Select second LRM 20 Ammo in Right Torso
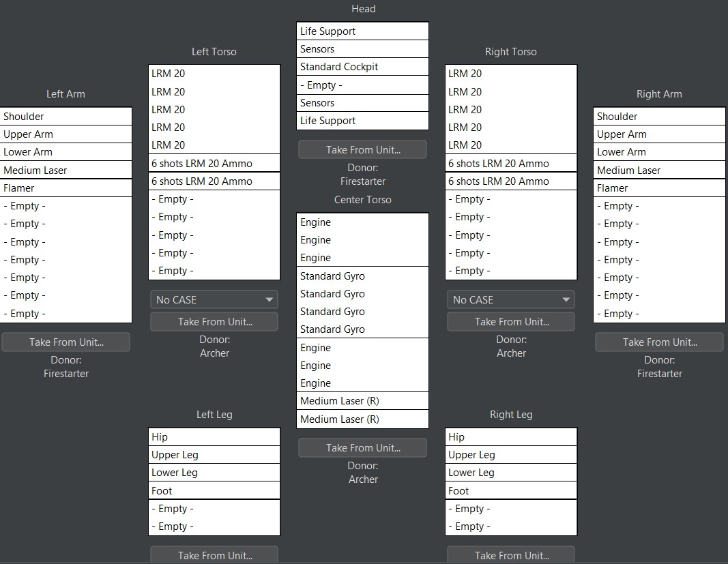The width and height of the screenshot is (728, 564). [x=511, y=181]
